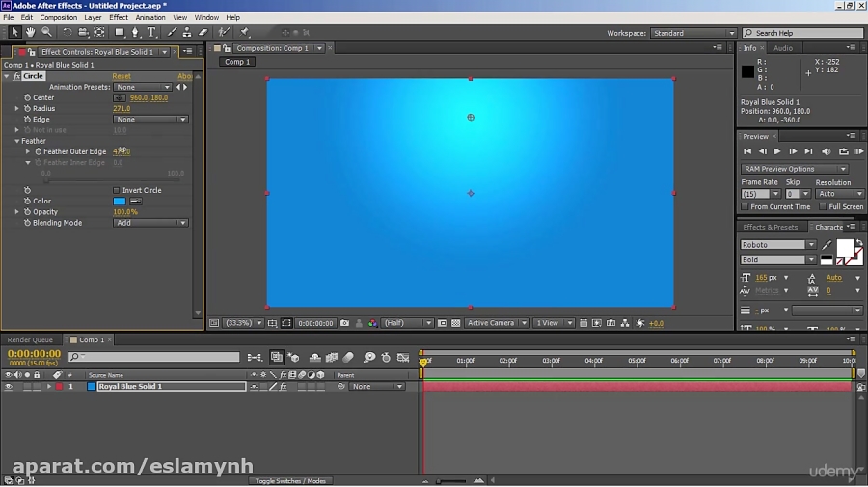Reset the Circle effect
The height and width of the screenshot is (487, 868).
[x=122, y=76]
